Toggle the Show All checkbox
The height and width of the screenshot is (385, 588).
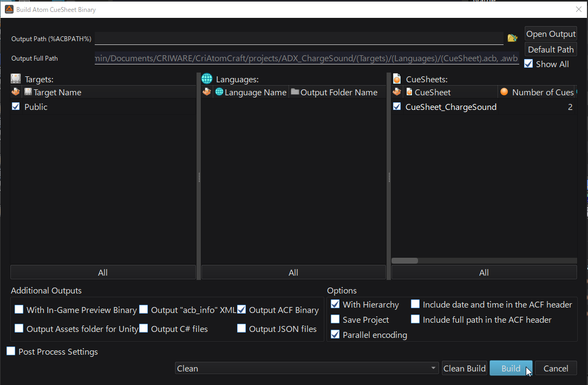(528, 64)
